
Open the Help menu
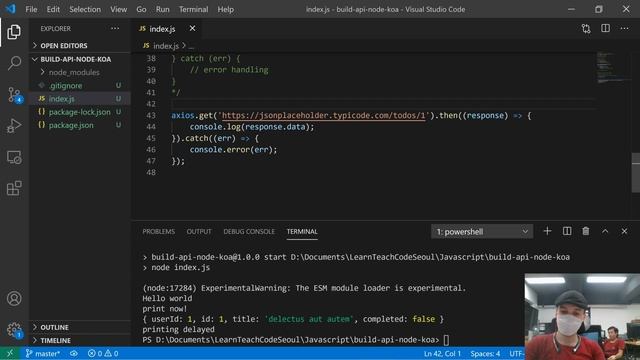click(225, 9)
